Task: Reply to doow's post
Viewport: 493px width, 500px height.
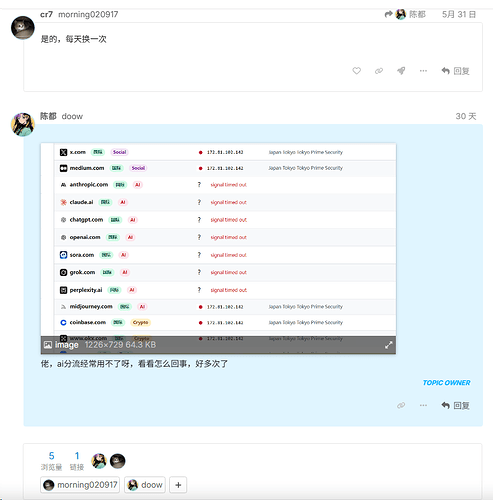Action: (x=455, y=405)
